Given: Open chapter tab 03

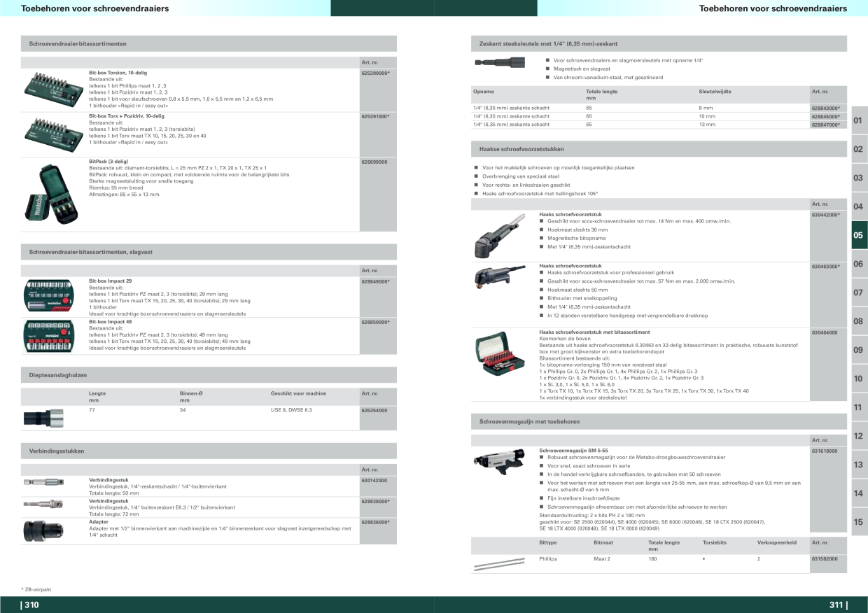Looking at the screenshot, I should click(x=858, y=178).
